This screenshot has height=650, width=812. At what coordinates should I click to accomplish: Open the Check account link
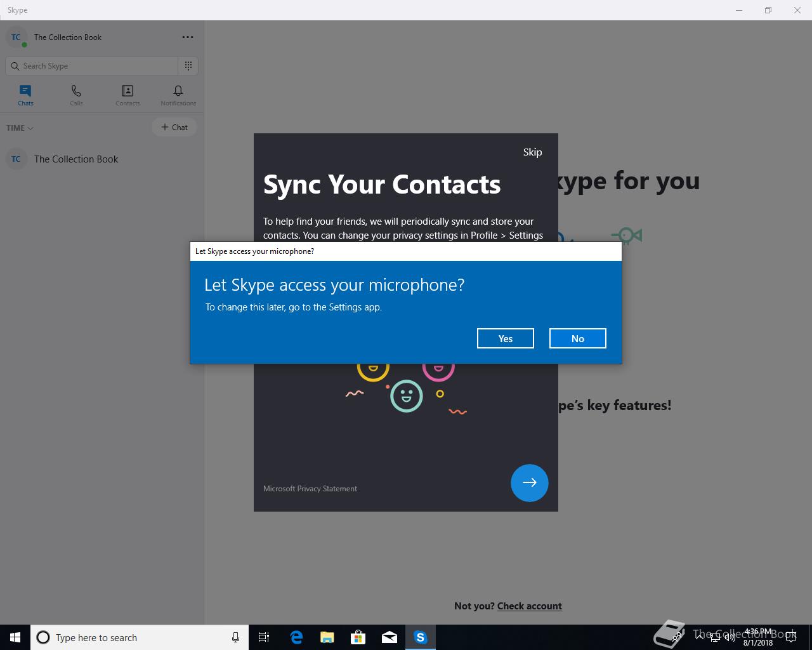[x=529, y=606]
